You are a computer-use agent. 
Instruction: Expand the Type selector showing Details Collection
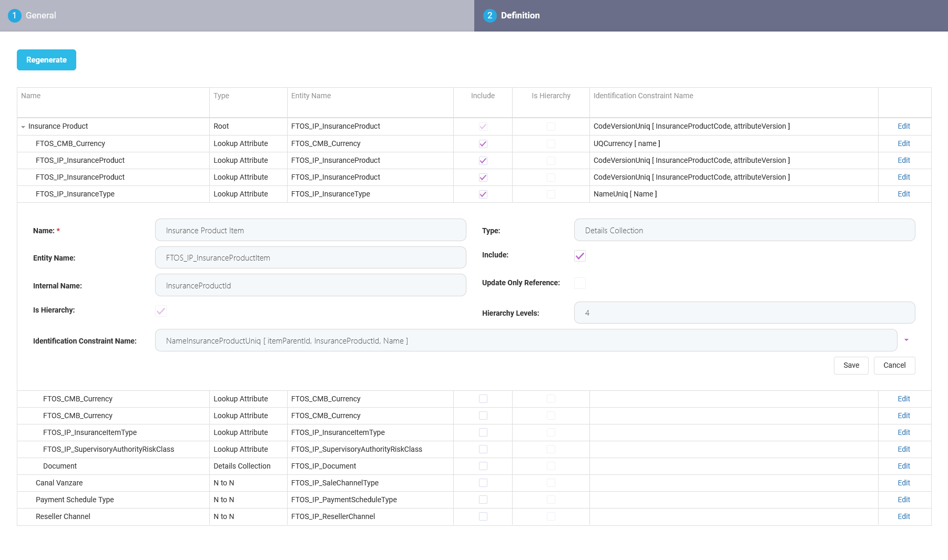tap(743, 230)
